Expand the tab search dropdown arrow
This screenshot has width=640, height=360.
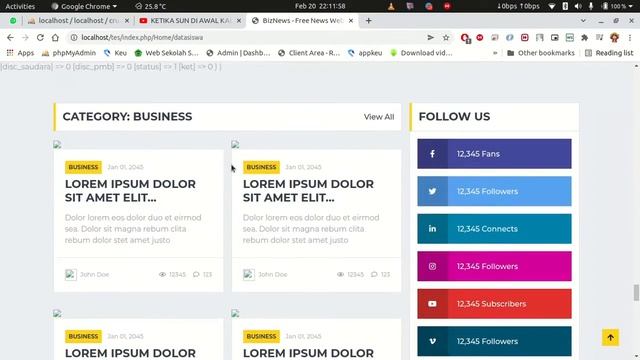pyautogui.click(x=583, y=20)
